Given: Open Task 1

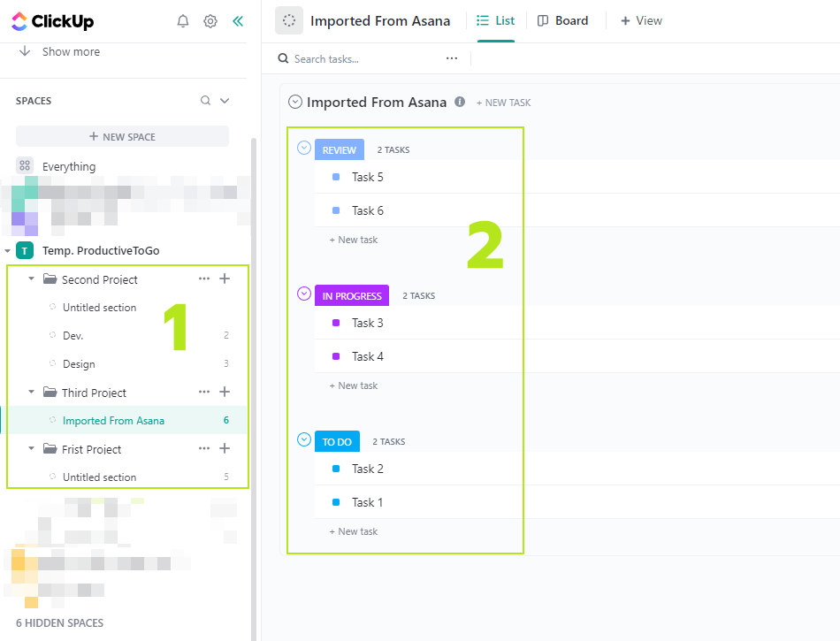Looking at the screenshot, I should pos(368,503).
